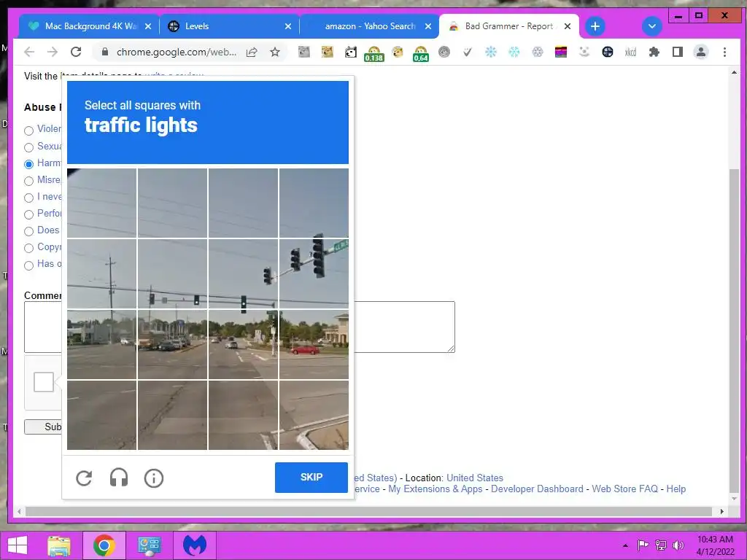
Task: Close the Levels tab
Action: (x=287, y=26)
